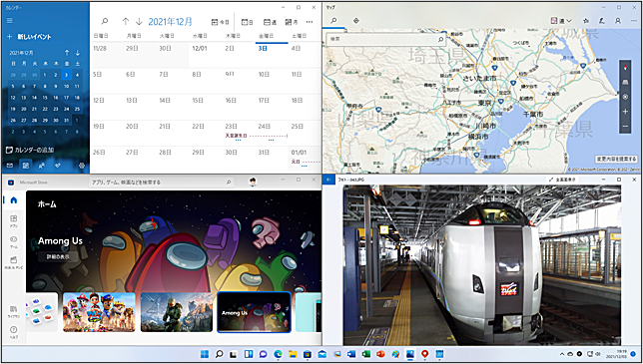The image size is (643, 364).
Task: Open calendar settings gear icon
Action: point(82,166)
